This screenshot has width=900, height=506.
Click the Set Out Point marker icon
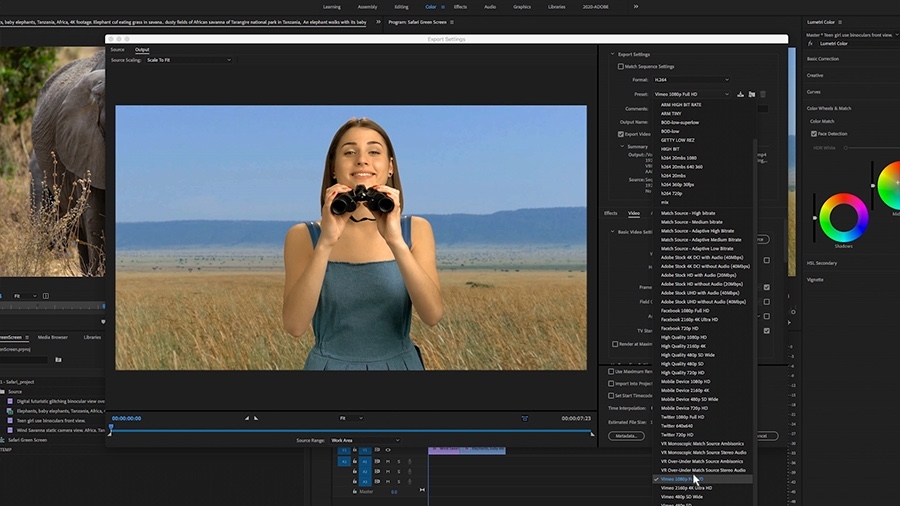coord(256,418)
